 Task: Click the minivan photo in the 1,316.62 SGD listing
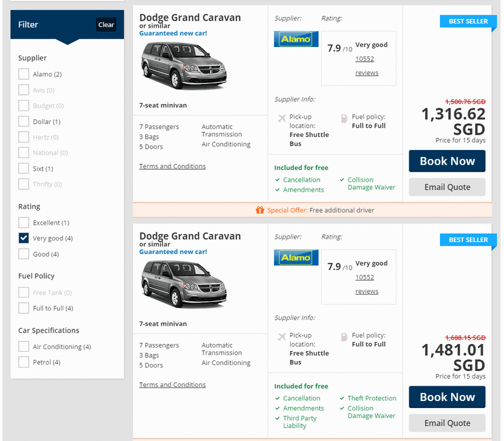[184, 66]
